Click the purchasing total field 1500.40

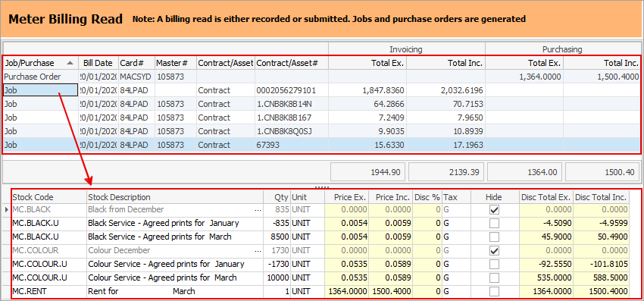[602, 172]
